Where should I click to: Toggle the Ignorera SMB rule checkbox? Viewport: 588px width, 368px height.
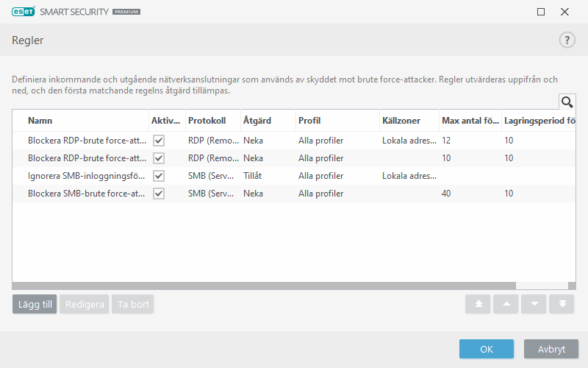[158, 176]
